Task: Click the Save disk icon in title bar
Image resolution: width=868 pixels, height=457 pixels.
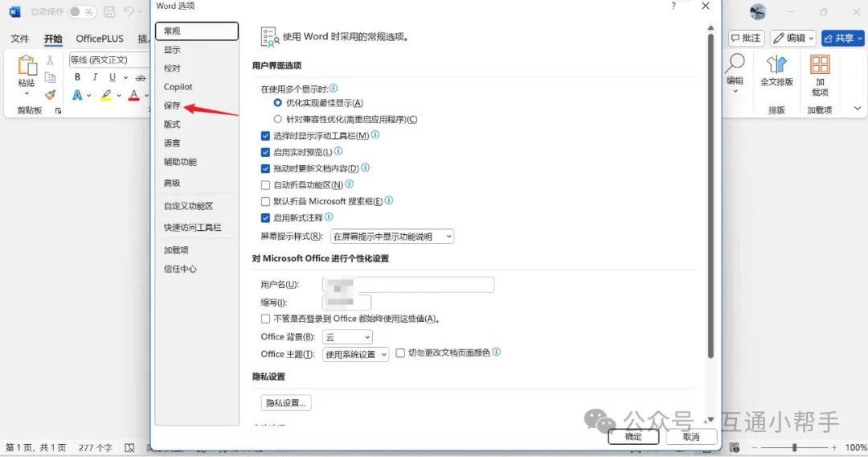Action: (x=109, y=11)
